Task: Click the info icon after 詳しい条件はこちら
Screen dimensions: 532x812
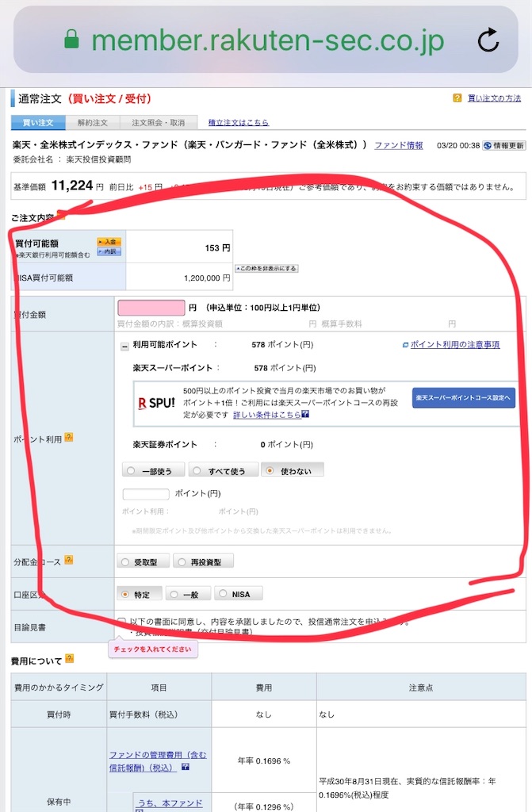Action: click(305, 414)
